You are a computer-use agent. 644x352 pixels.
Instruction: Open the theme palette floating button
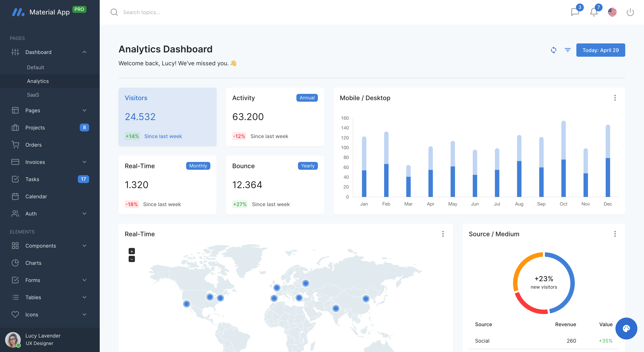click(x=626, y=328)
